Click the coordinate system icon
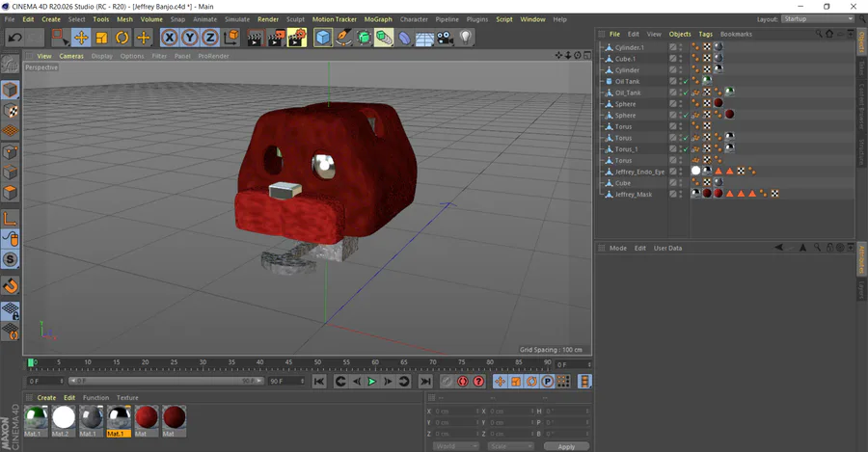Image resolution: width=868 pixels, height=452 pixels. point(231,38)
